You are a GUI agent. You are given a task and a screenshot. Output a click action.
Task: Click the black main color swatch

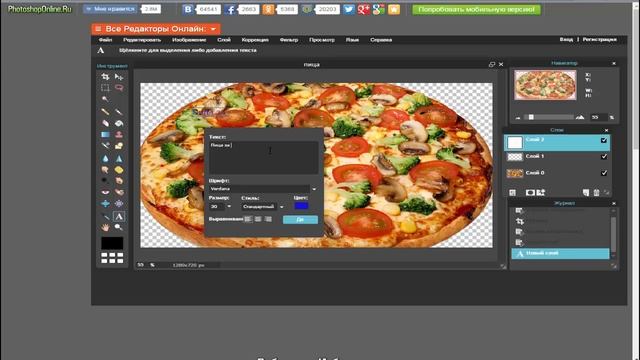[112, 243]
